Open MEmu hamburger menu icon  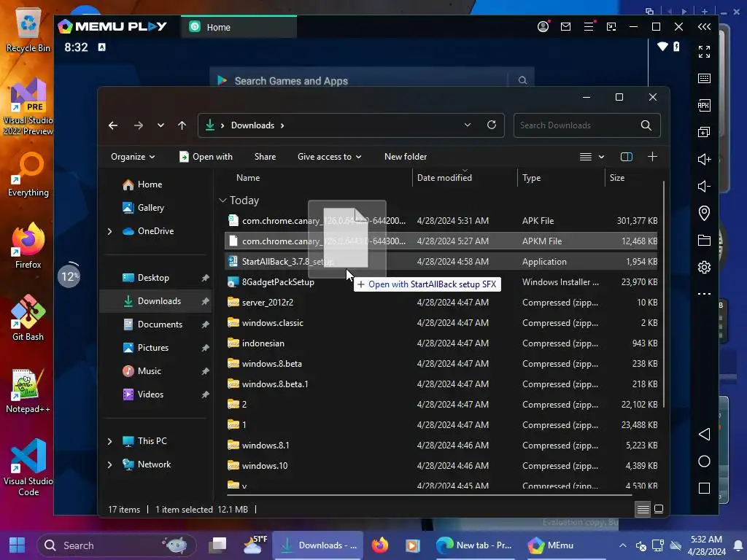click(x=589, y=27)
